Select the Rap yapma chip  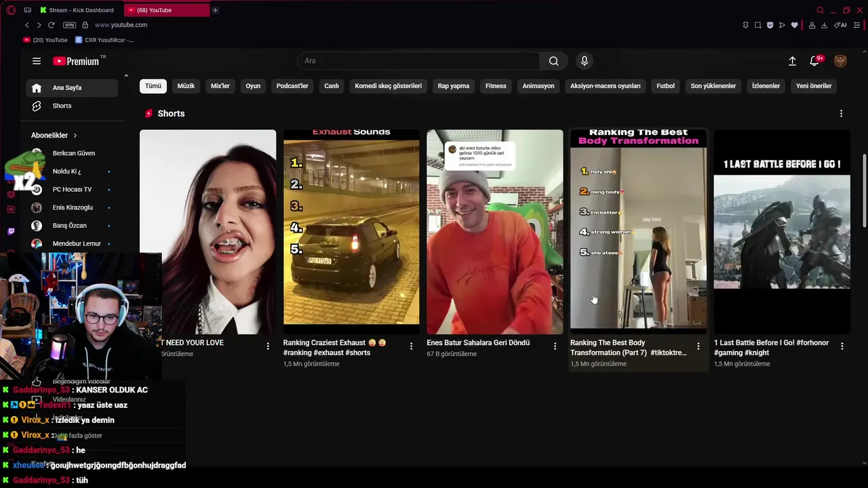(x=454, y=86)
